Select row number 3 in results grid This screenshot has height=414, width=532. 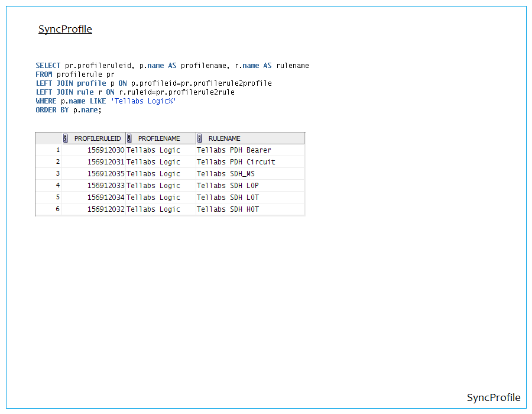tap(57, 174)
